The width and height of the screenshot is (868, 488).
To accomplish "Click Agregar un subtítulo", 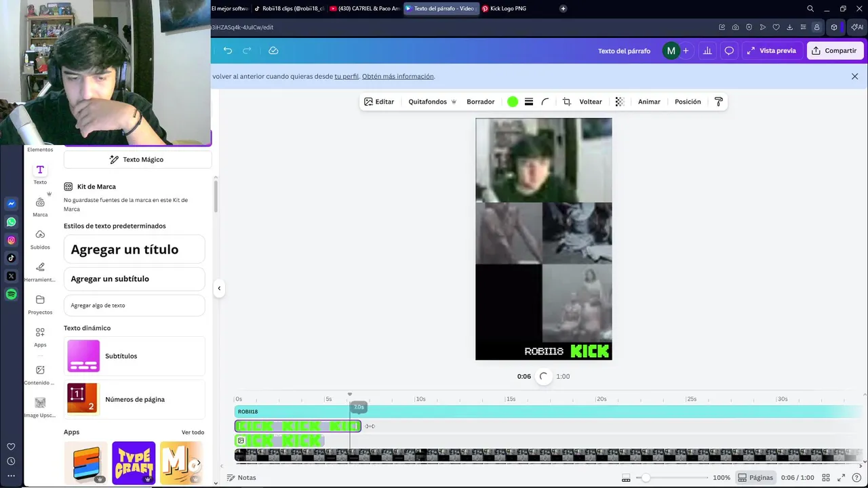I will [x=134, y=279].
